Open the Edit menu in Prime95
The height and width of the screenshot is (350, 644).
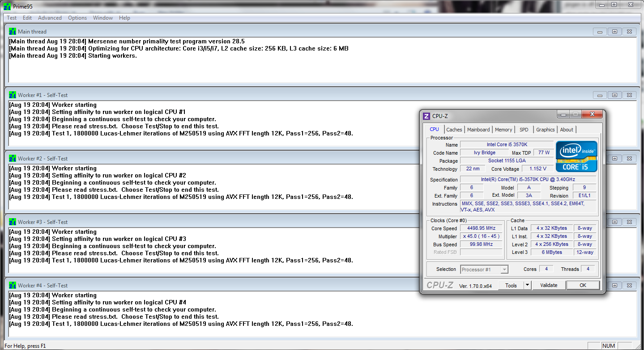[x=27, y=18]
